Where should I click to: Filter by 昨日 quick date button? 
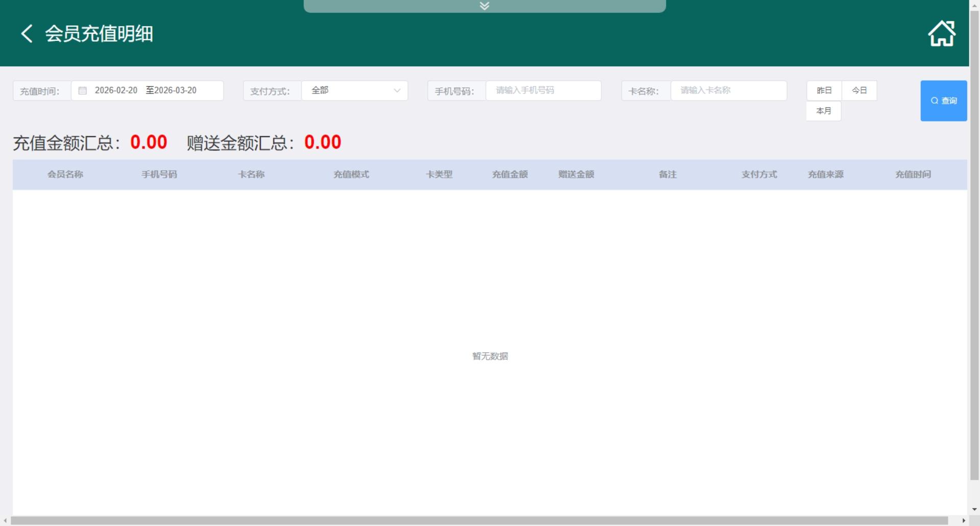(x=824, y=90)
